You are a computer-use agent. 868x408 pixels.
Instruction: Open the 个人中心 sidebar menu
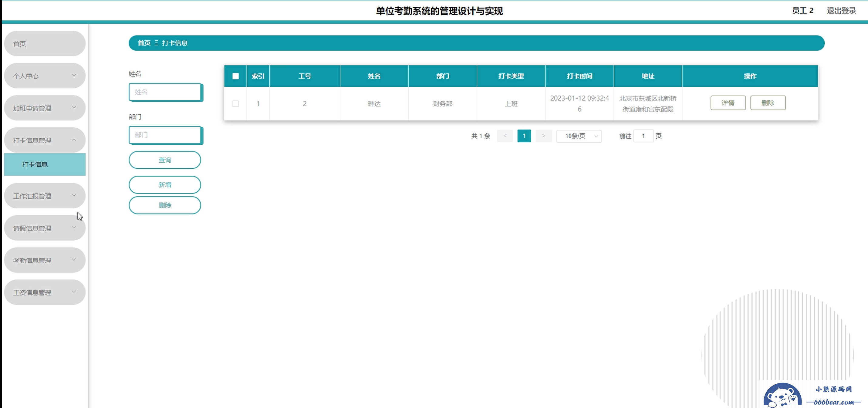(x=45, y=76)
